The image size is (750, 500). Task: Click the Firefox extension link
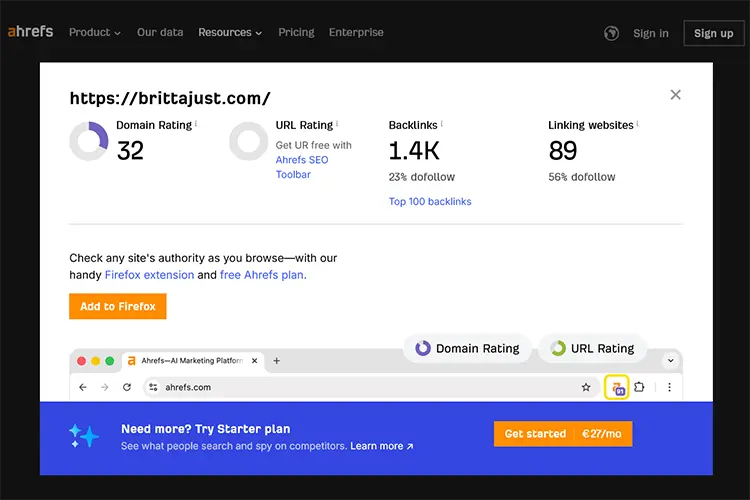[x=149, y=275]
